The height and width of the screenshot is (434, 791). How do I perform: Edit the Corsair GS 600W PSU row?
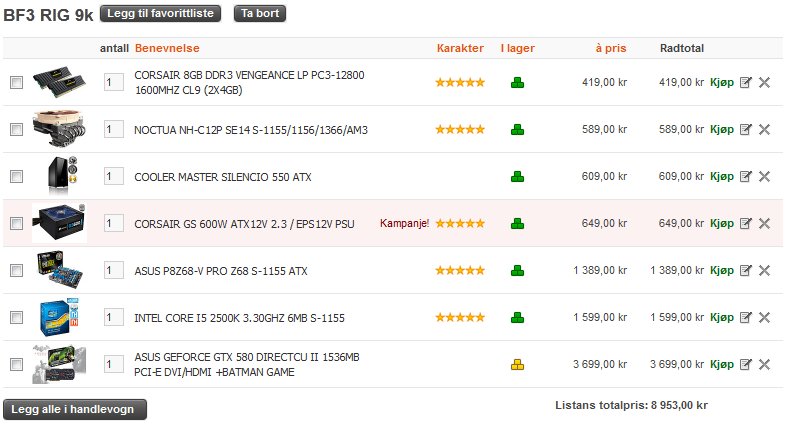746,223
